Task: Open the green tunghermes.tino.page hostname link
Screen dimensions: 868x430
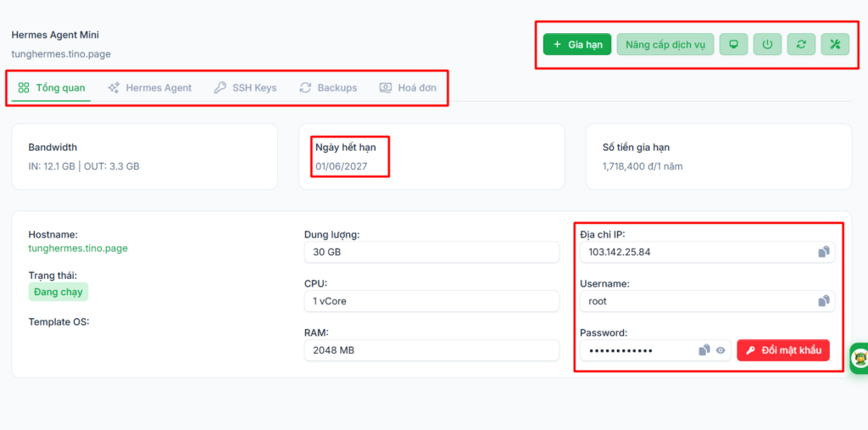Action: pos(78,249)
